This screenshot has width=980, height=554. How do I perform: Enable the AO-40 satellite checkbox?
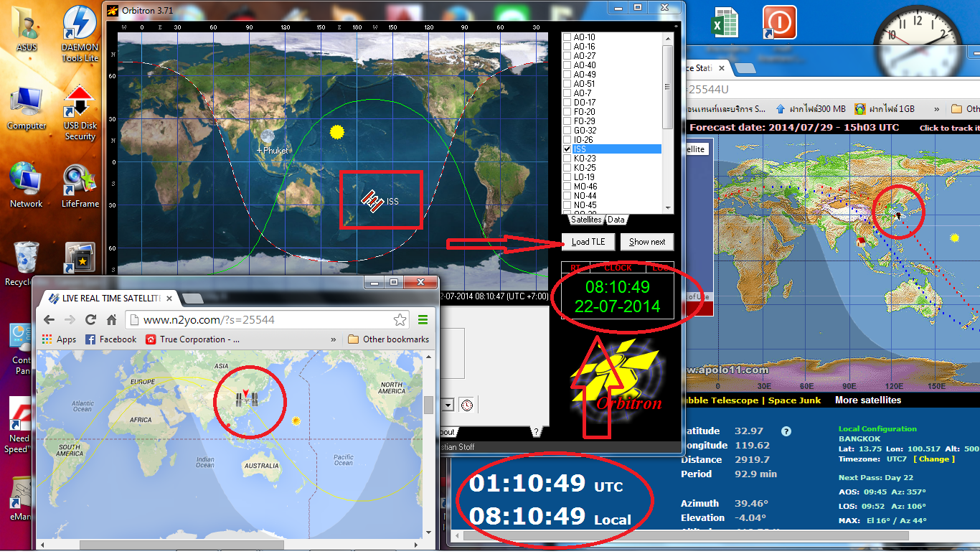[567, 65]
